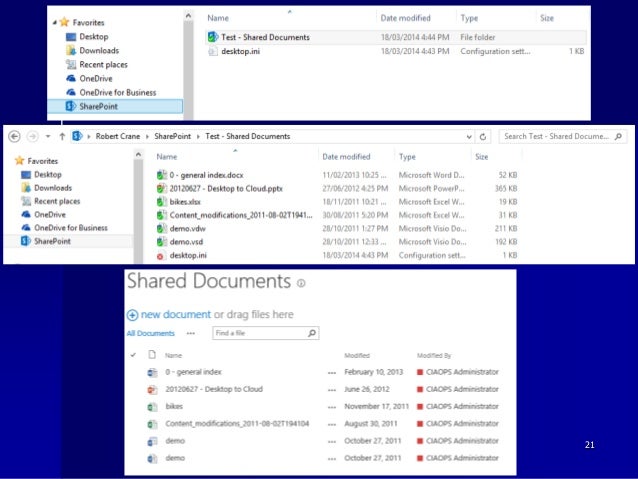Go up one folder level arrow
Screen dimensions: 638x479
[x=62, y=136]
